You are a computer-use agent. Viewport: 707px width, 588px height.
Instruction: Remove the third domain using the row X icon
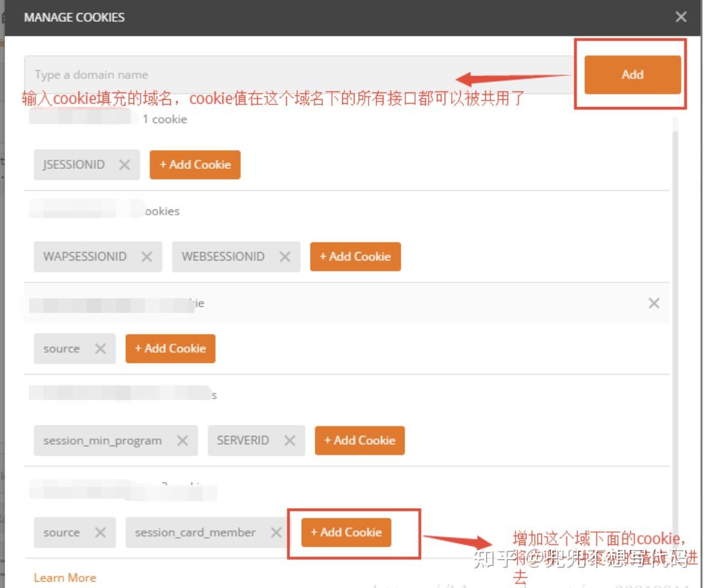coord(654,303)
